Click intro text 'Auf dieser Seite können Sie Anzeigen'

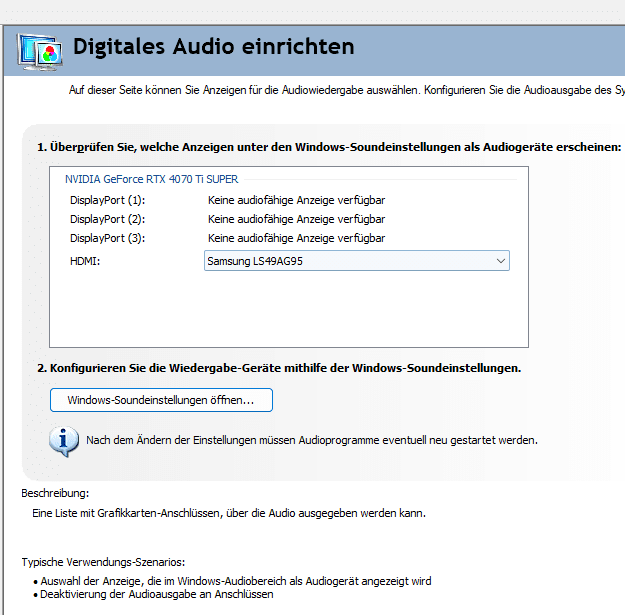click(x=347, y=90)
